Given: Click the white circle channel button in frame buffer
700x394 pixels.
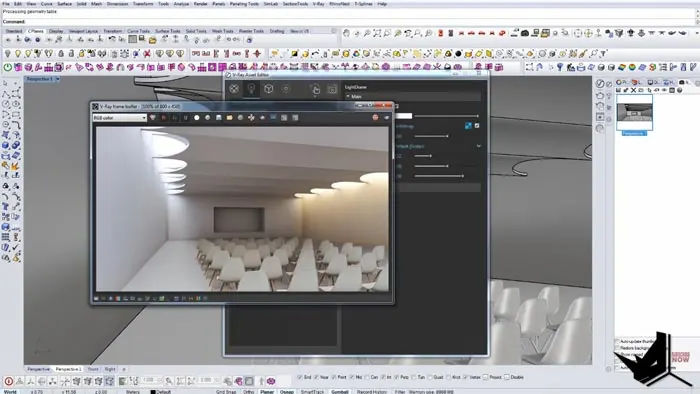Looking at the screenshot, I should [197, 118].
